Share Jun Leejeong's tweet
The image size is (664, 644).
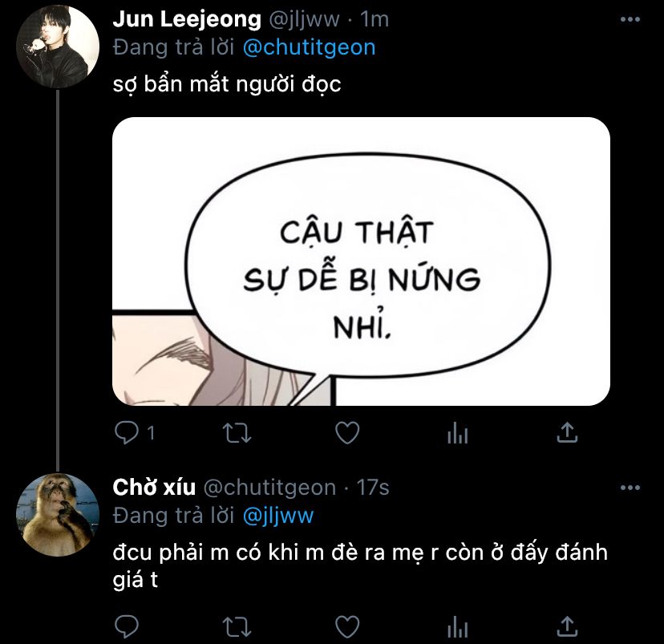pos(567,432)
